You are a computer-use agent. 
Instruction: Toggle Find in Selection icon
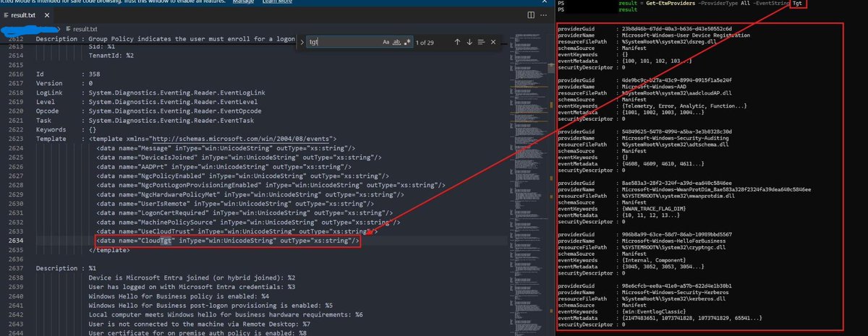(x=481, y=42)
